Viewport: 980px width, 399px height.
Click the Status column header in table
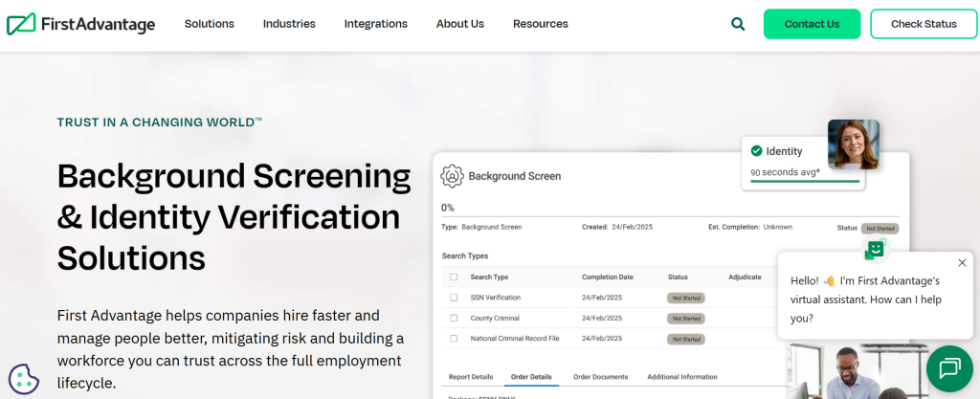[678, 277]
